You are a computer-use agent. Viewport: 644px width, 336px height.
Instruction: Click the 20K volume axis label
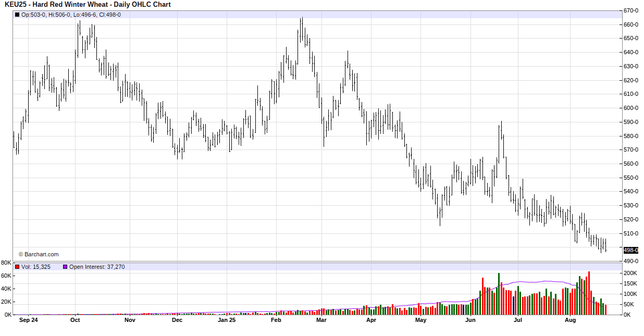(x=6, y=302)
